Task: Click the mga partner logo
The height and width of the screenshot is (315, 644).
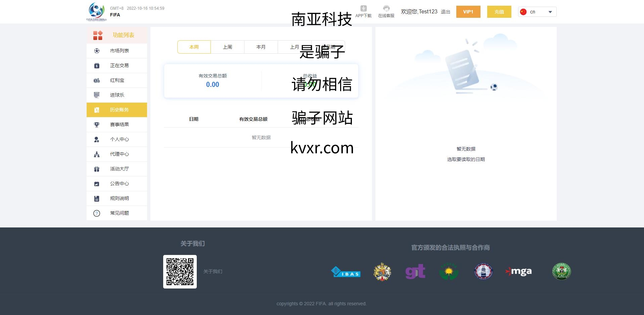Action: 518,271
